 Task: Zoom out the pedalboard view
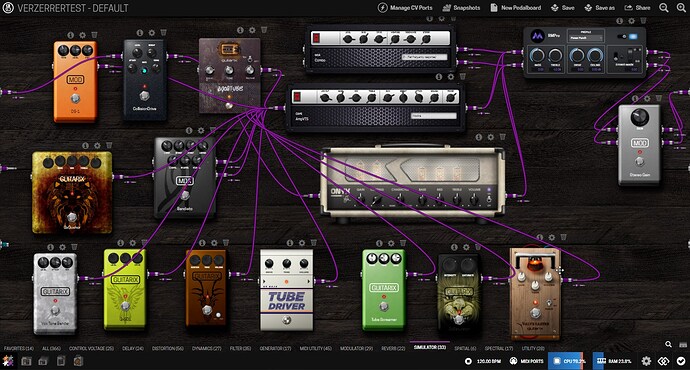coord(664,7)
